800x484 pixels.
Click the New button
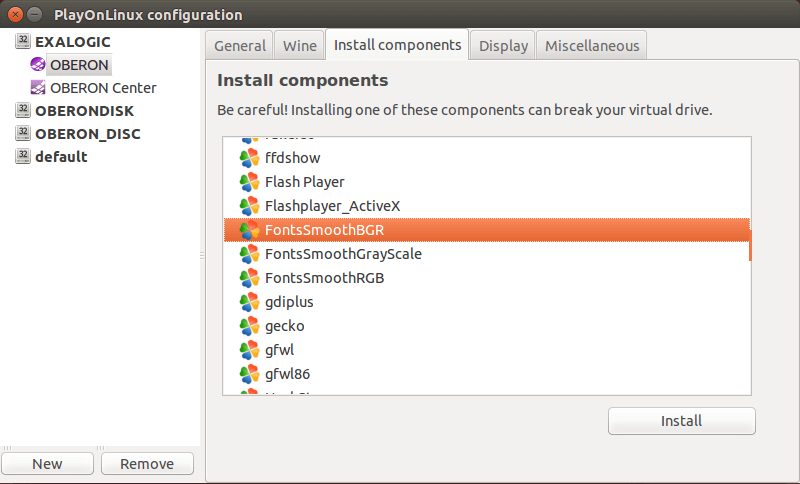pyautogui.click(x=47, y=464)
